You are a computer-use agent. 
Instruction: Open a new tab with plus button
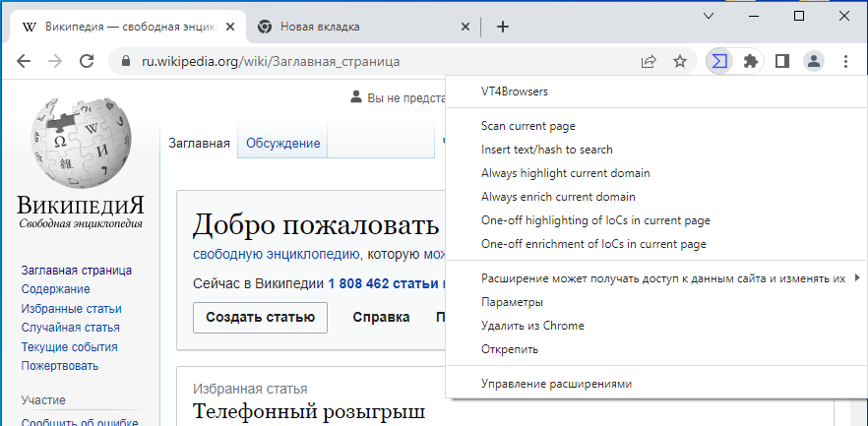(x=503, y=27)
